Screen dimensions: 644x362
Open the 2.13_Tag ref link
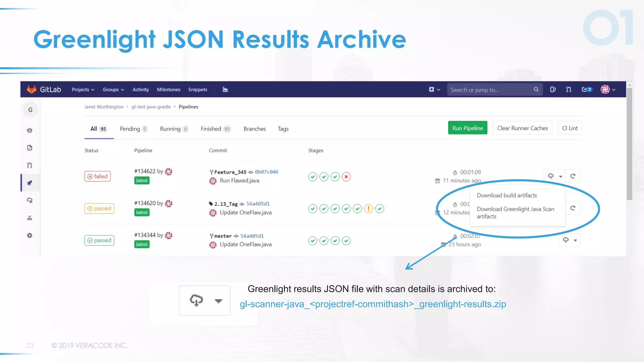pos(226,204)
